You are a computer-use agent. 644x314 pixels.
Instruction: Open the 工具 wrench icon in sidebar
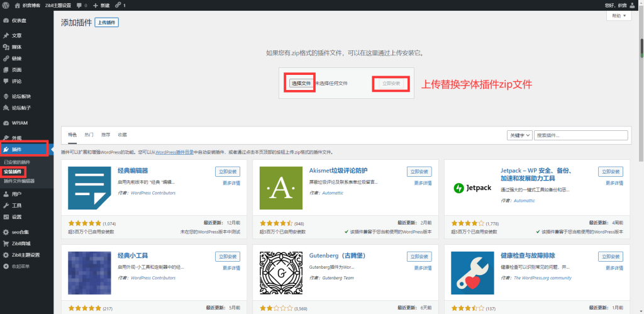click(x=6, y=205)
